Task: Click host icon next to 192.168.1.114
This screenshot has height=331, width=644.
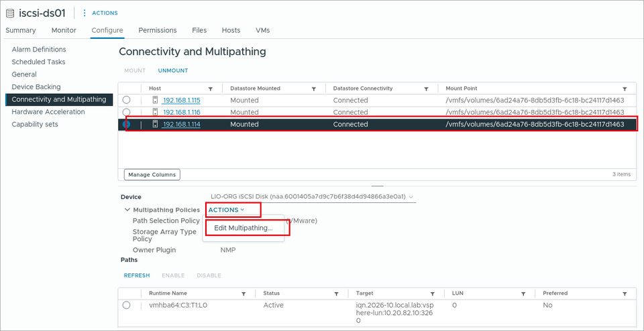Action: click(x=155, y=124)
